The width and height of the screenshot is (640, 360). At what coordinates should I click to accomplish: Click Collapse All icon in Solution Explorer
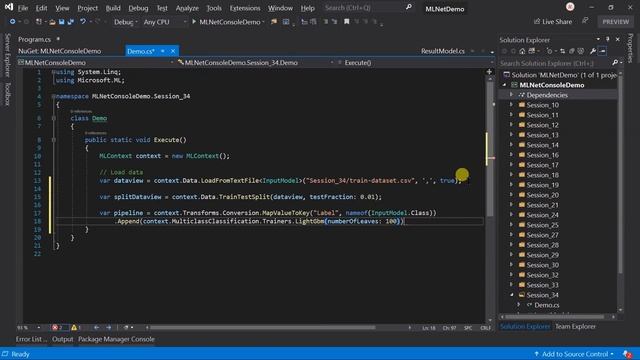(x=571, y=51)
